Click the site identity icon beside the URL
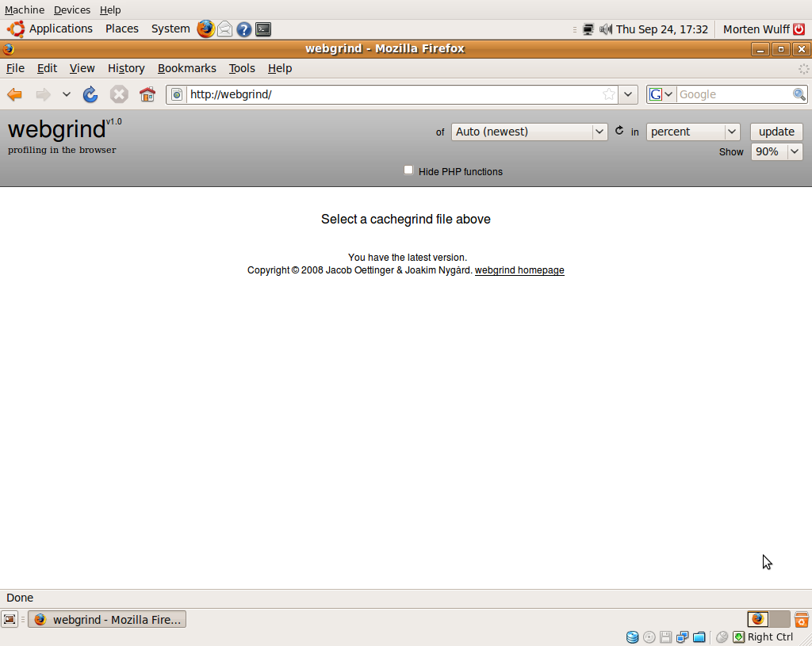Screen dimensions: 812x646 pos(177,94)
